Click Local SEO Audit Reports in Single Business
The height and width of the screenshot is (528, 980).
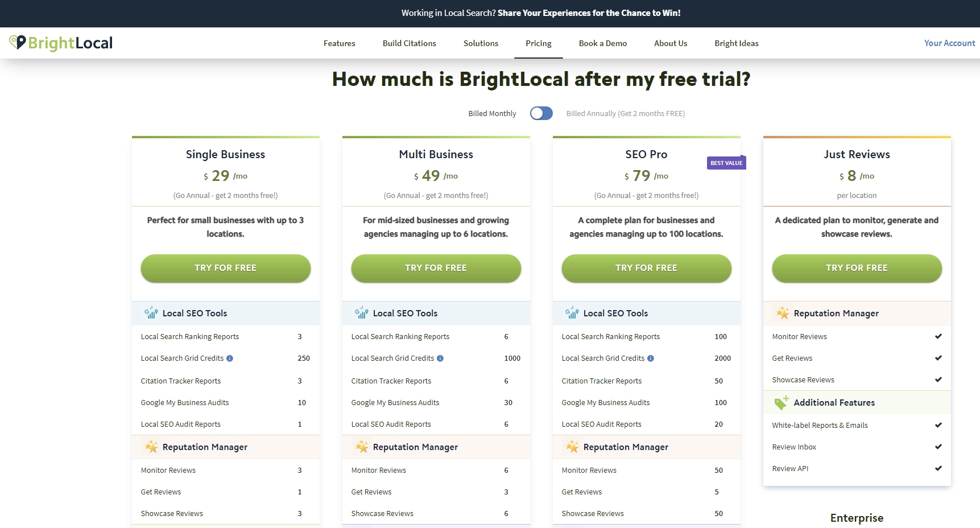point(181,424)
